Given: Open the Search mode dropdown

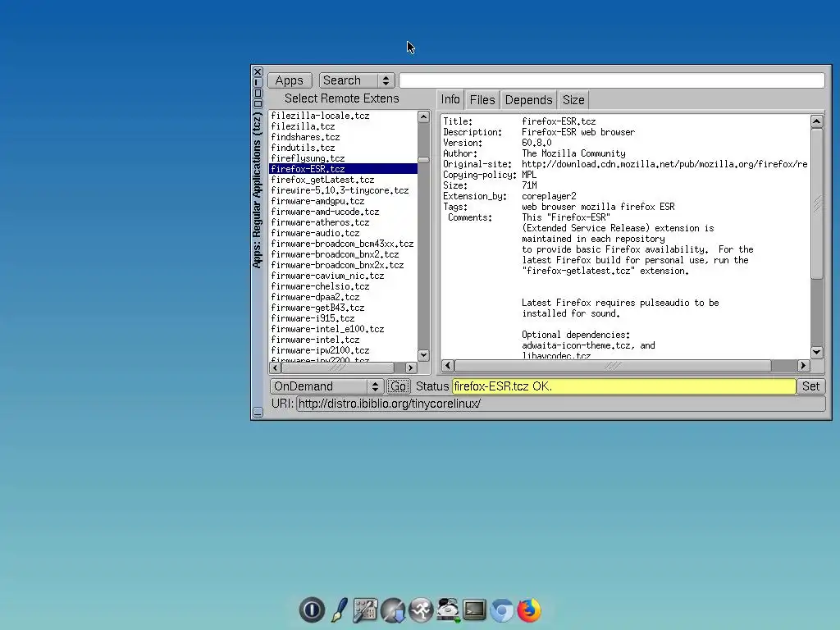Looking at the screenshot, I should pos(357,80).
